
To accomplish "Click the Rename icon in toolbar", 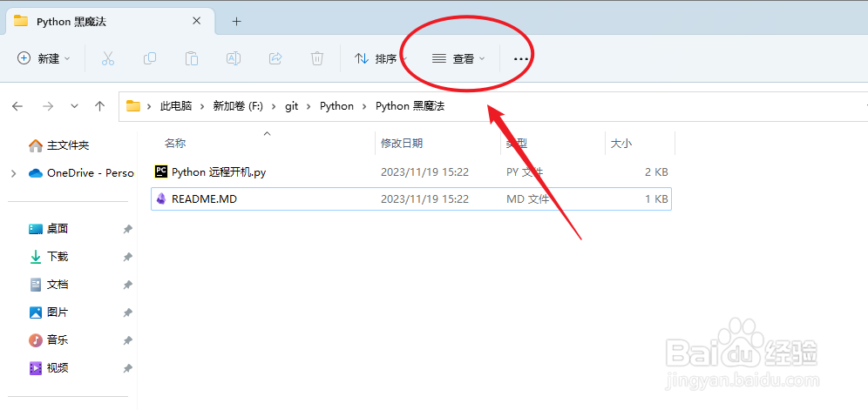I will click(x=233, y=58).
